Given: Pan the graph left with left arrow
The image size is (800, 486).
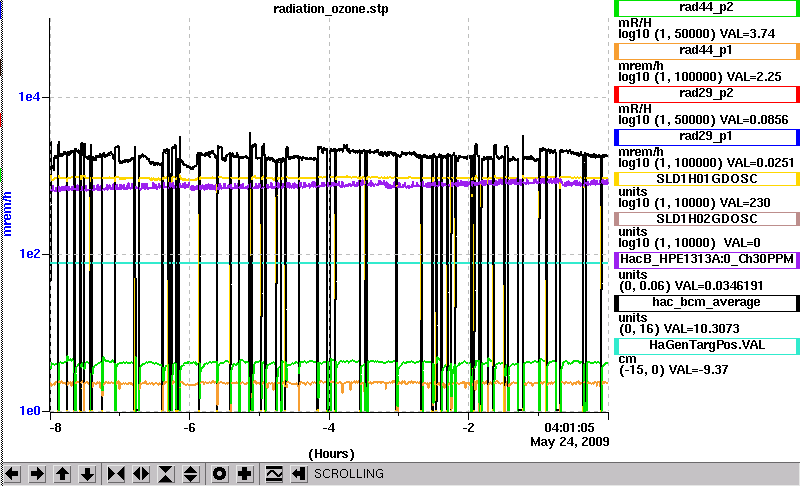Looking at the screenshot, I should click(12, 474).
